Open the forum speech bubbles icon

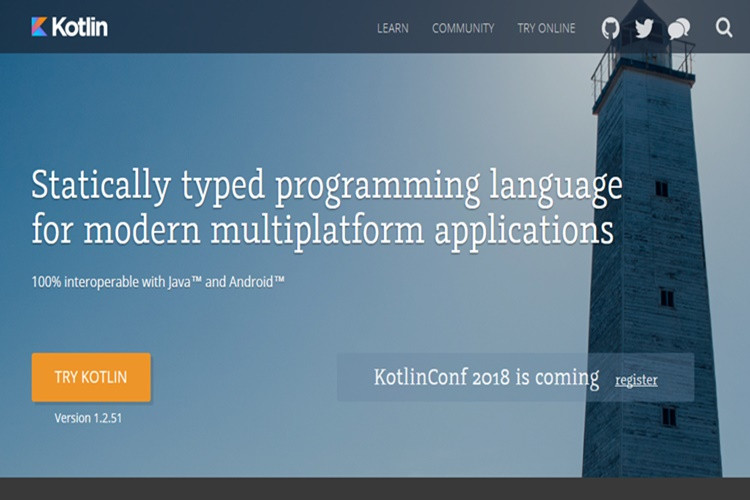(x=679, y=29)
